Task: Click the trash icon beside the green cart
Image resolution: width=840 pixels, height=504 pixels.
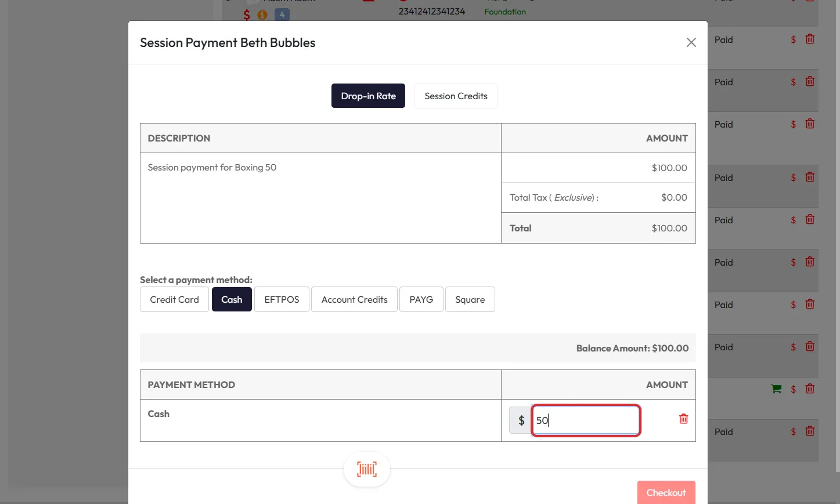Action: pos(810,389)
